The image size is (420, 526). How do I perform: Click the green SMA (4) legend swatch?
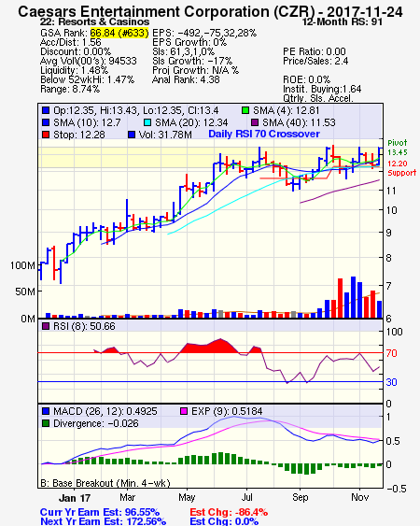coord(246,110)
